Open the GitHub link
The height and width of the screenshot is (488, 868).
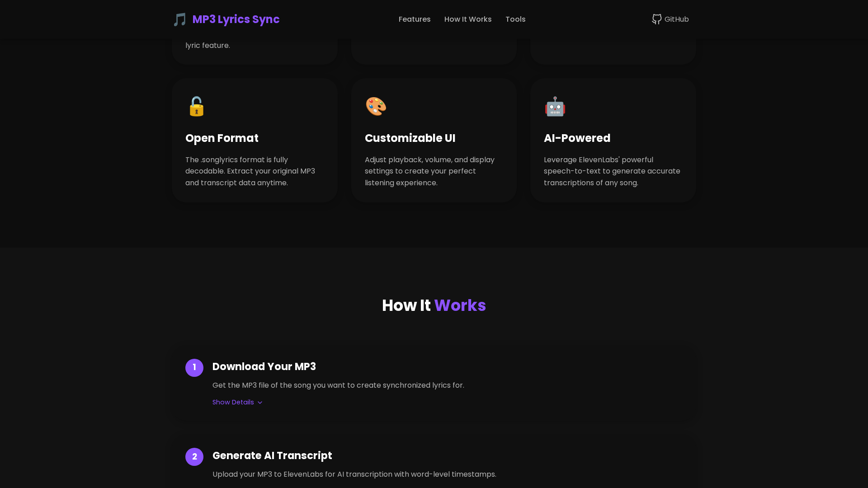(670, 19)
